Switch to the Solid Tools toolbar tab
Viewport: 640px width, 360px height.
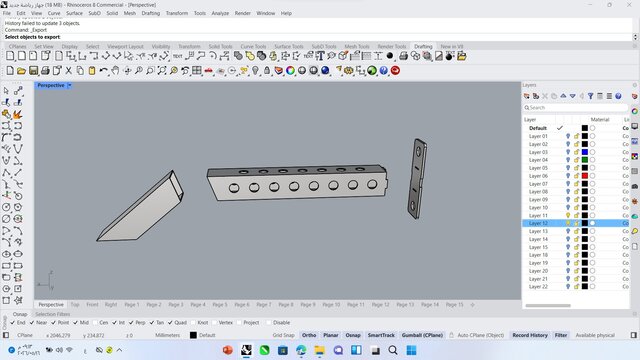pyautogui.click(x=220, y=47)
